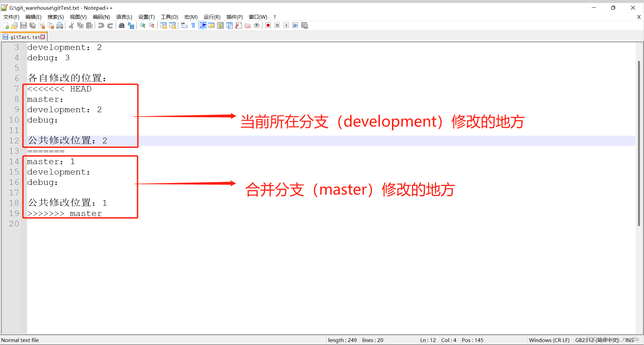Open the Document Map icon

pyautogui.click(x=220, y=25)
